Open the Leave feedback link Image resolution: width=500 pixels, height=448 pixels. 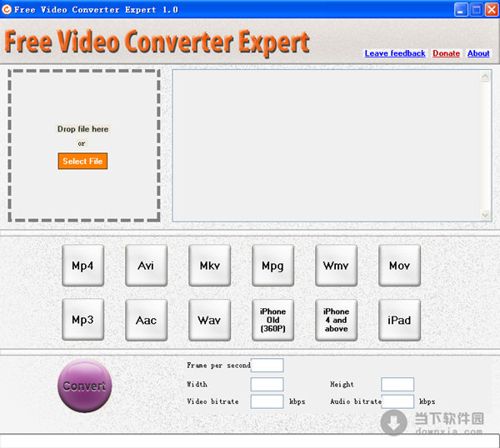[395, 53]
